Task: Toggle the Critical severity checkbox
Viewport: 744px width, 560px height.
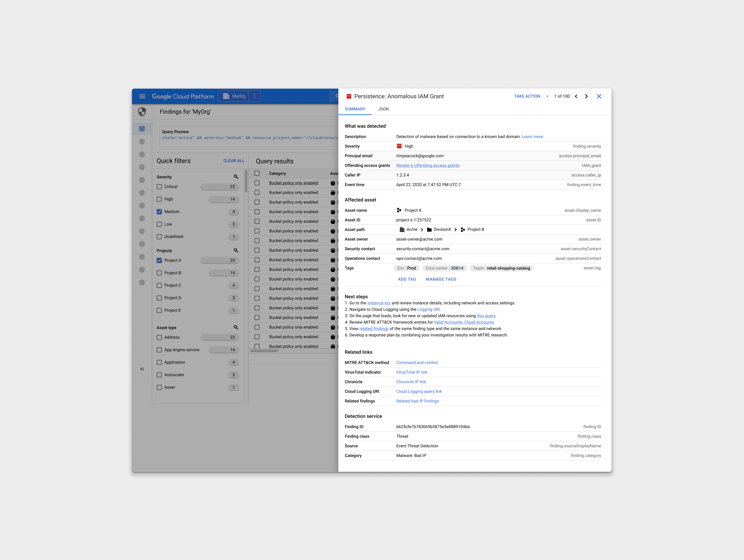Action: pyautogui.click(x=160, y=187)
